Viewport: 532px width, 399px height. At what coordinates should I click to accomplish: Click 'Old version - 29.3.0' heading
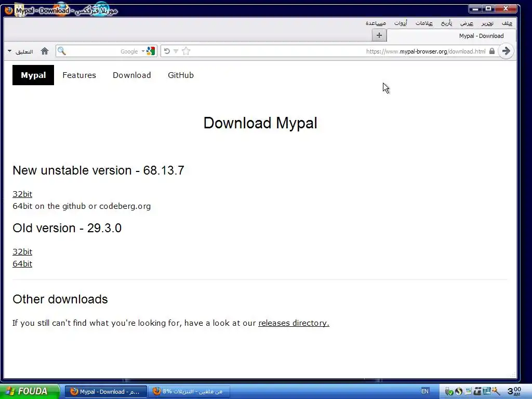pos(67,228)
